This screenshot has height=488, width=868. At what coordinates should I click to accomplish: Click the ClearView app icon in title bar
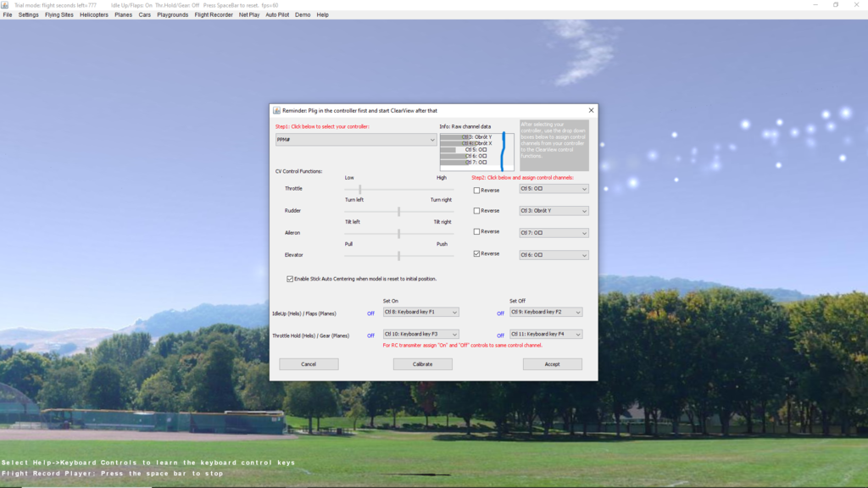[5, 5]
